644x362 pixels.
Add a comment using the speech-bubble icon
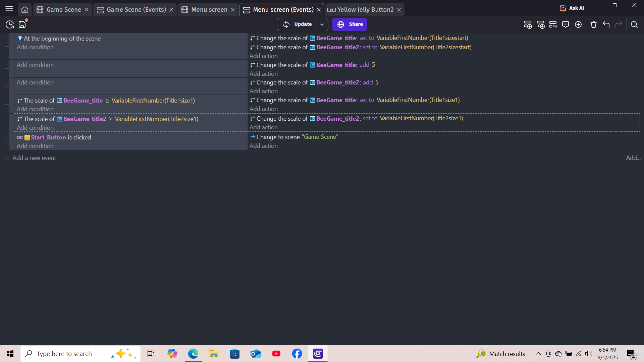tap(566, 24)
